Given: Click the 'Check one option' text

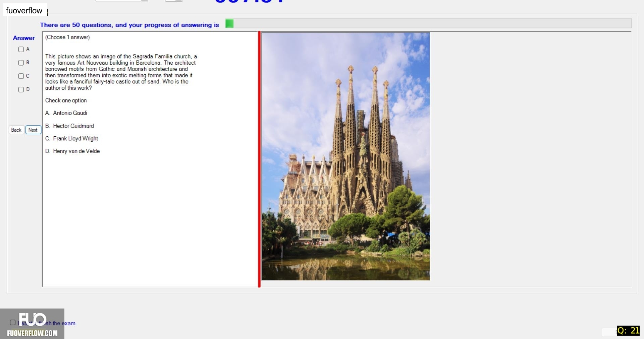Looking at the screenshot, I should tap(66, 100).
